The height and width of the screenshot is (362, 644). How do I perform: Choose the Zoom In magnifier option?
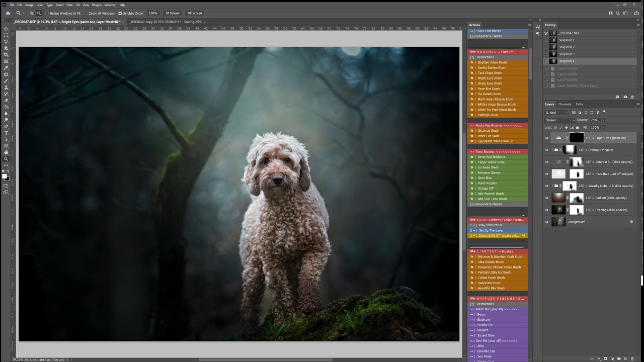pos(32,13)
